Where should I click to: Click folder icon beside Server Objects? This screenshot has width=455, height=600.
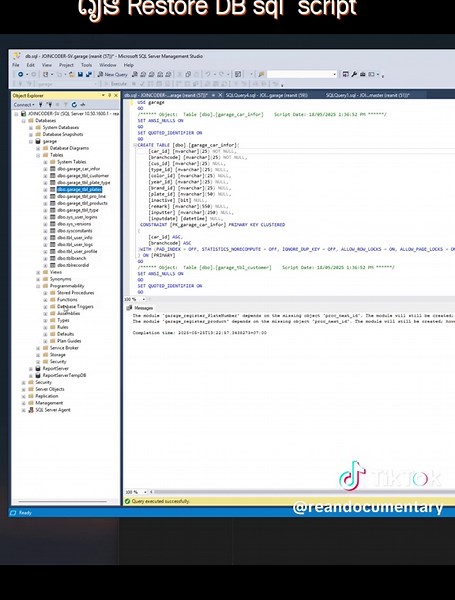coord(31,389)
